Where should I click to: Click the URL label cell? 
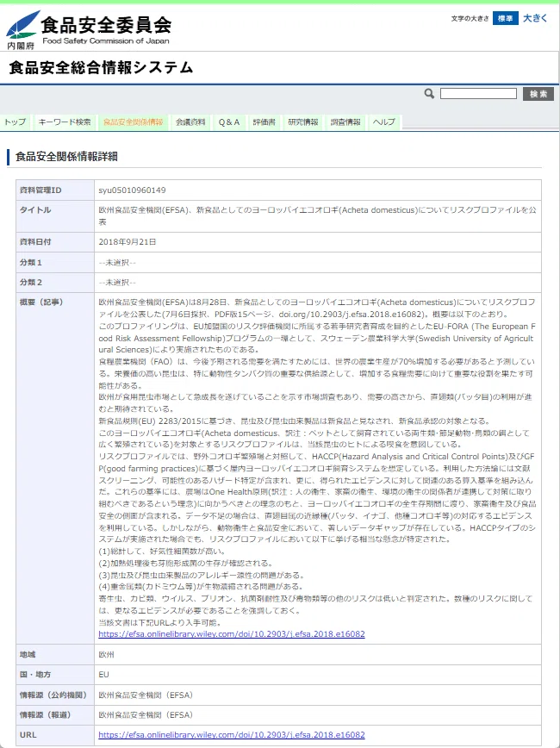click(55, 734)
